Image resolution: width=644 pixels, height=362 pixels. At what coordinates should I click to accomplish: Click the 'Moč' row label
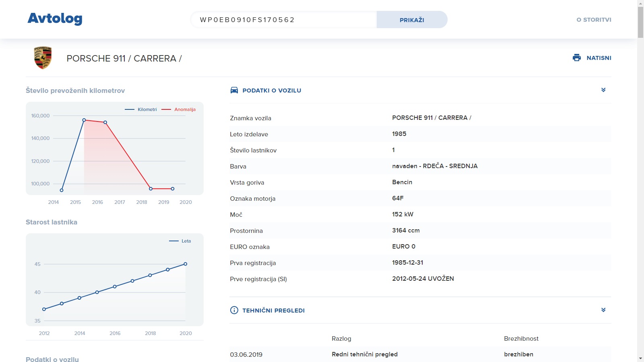pos(236,215)
